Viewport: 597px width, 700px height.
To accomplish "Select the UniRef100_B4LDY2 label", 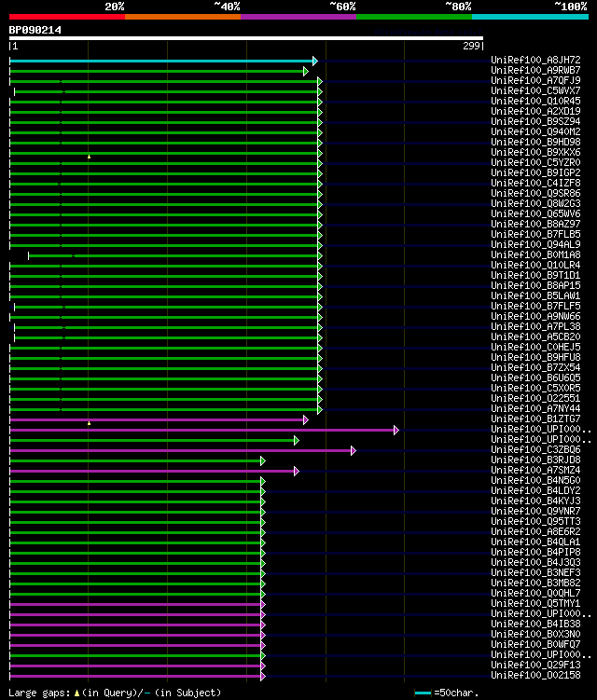I will (x=535, y=490).
